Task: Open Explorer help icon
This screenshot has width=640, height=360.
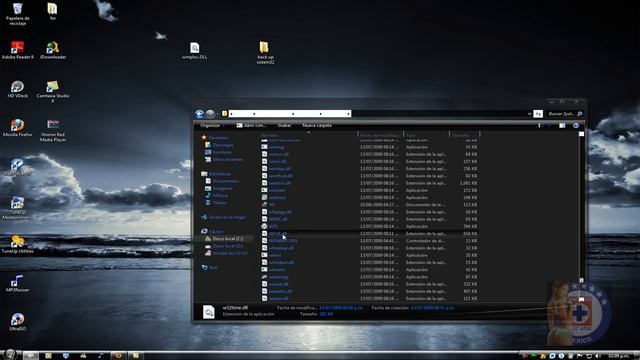Action: point(576,125)
